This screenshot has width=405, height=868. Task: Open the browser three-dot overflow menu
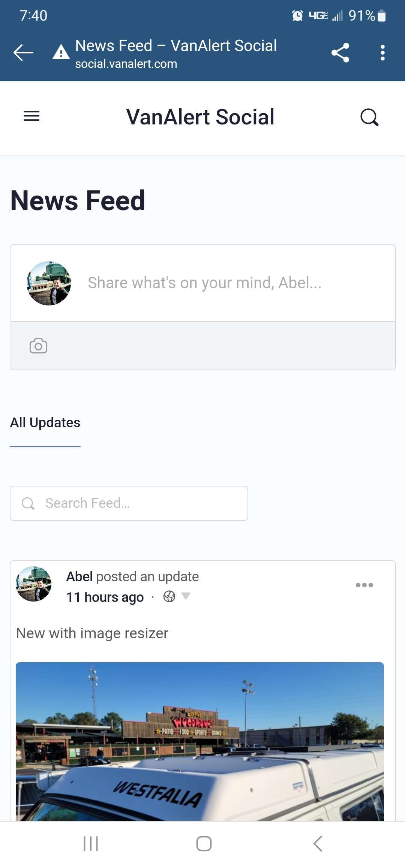click(382, 52)
